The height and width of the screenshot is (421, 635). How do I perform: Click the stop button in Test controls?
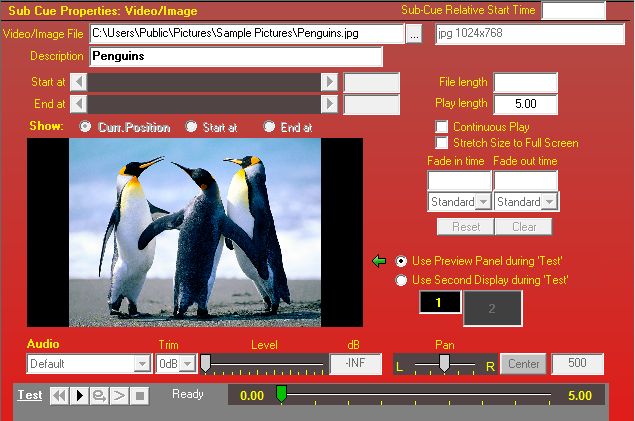pyautogui.click(x=140, y=395)
